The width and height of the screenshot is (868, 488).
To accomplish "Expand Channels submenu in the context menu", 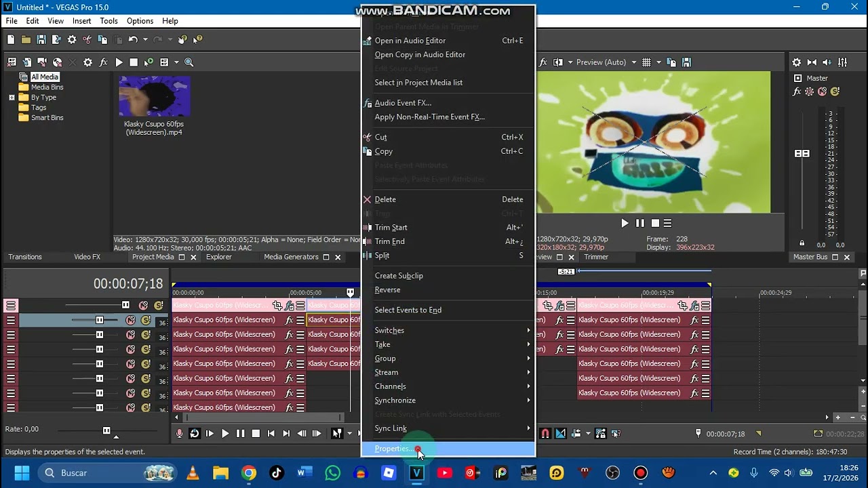I will point(448,386).
